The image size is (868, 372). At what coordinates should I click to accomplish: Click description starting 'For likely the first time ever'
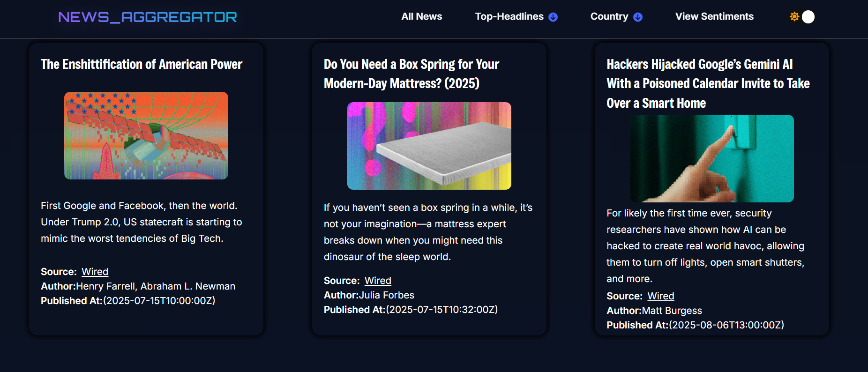point(705,246)
